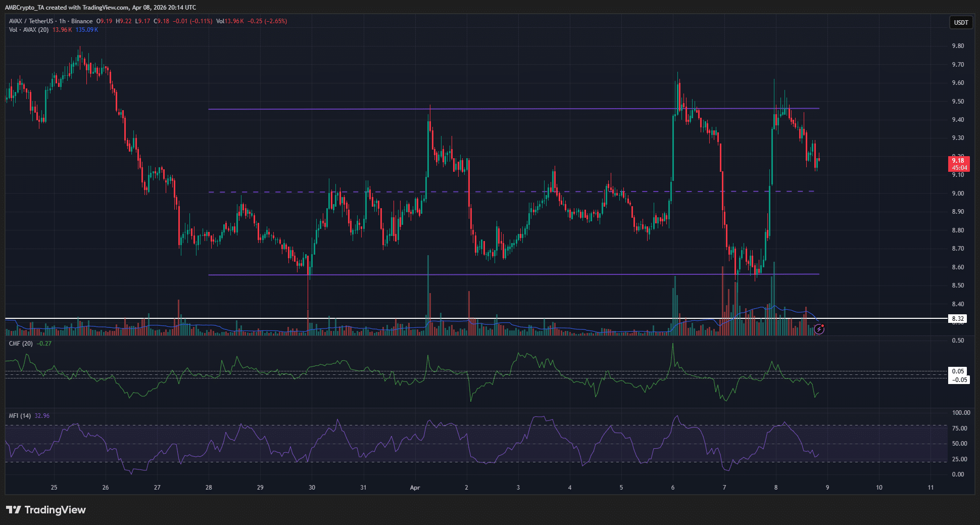Open the USDT currency selector
Screen dimensions: 980x525
[960, 22]
